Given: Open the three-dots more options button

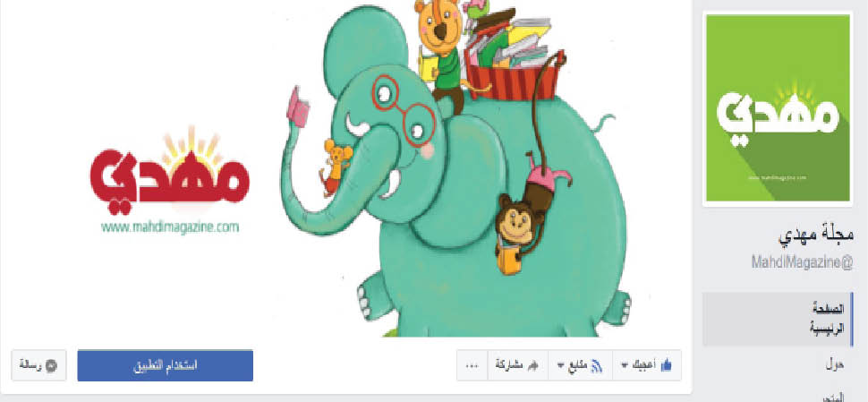Looking at the screenshot, I should tap(472, 365).
